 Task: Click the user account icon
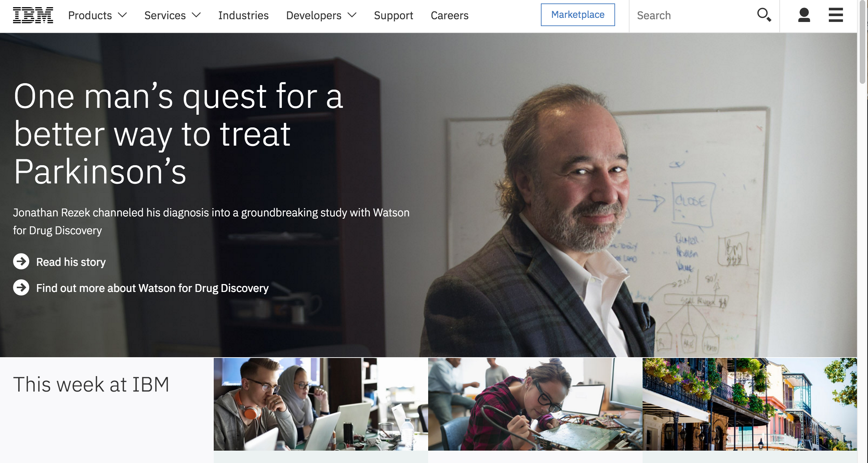click(803, 15)
